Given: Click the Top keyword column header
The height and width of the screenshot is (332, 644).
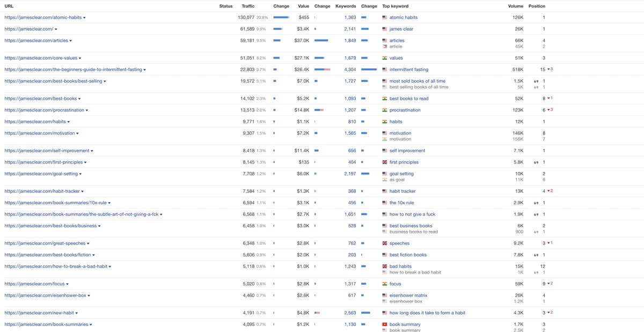Looking at the screenshot, I should [396, 6].
